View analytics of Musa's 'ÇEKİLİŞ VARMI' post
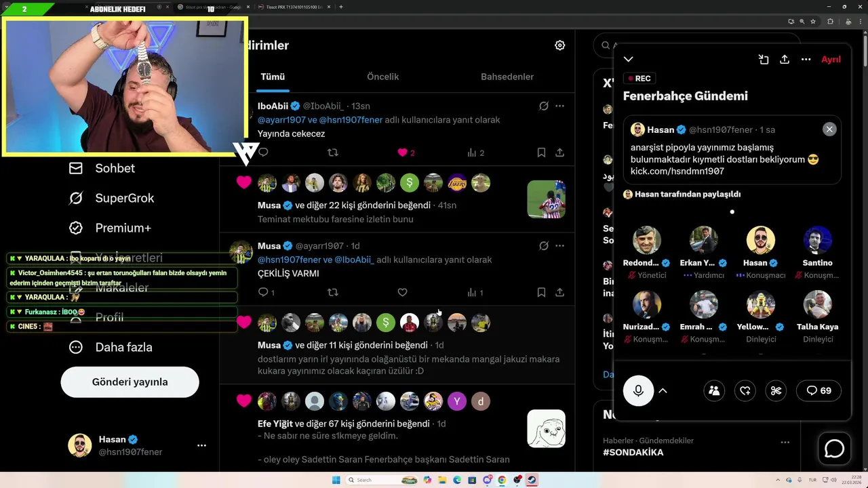Screen dimensions: 868x488 (475, 292)
